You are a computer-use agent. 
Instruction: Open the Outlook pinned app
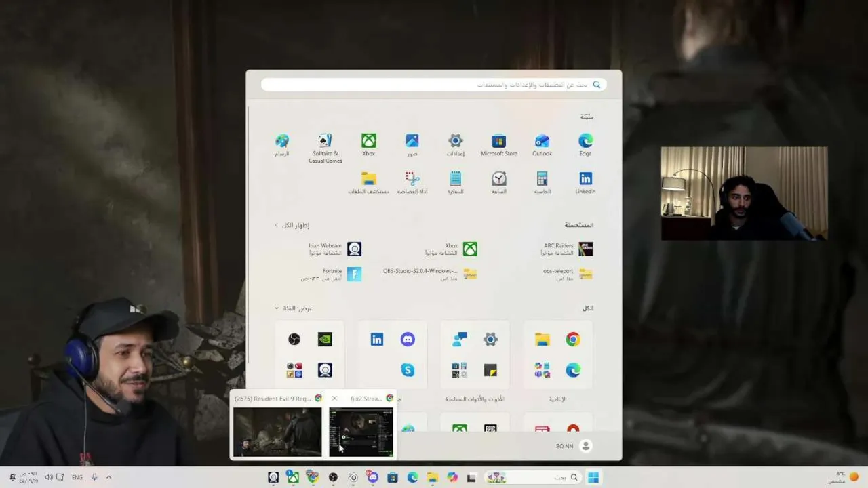click(542, 144)
